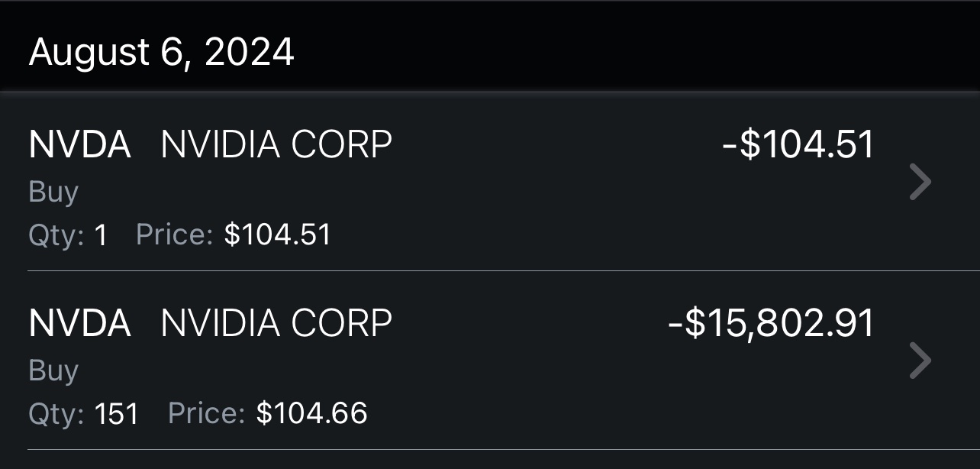This screenshot has height=469, width=980.
Task: Open details chevron for the -$104.51 transaction
Action: tap(920, 183)
